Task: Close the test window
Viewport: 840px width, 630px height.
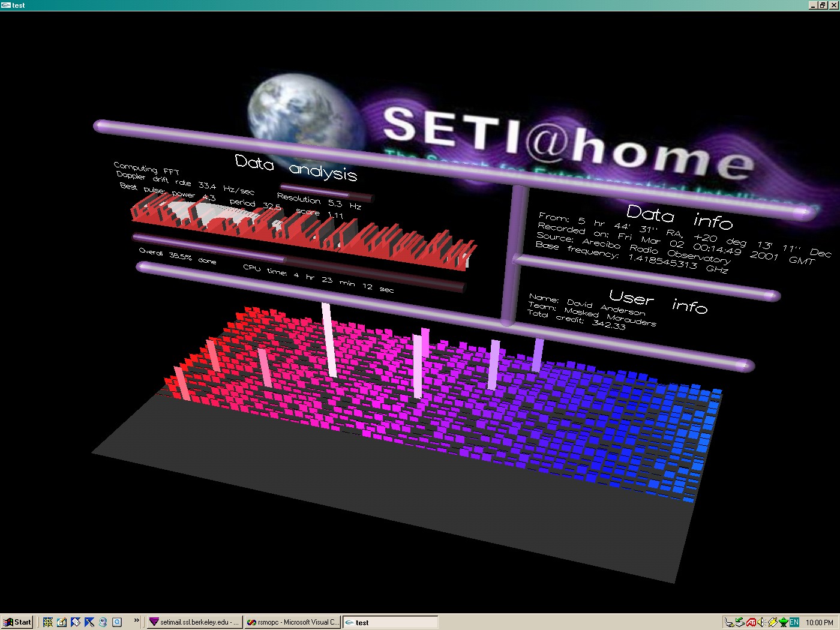Action: (x=832, y=5)
